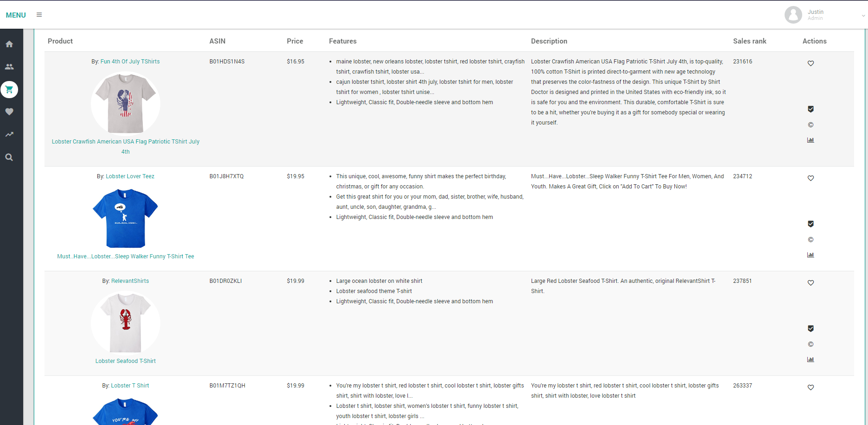Screen dimensions: 868x425
Task: Open sales statistics for the Lobster Crawfish shirt
Action: 810,139
